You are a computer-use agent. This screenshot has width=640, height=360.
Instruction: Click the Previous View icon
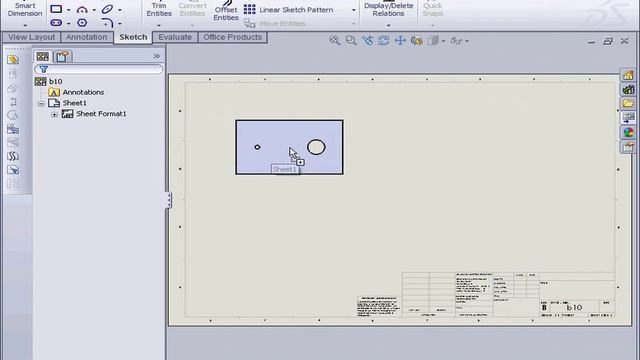click(367, 40)
